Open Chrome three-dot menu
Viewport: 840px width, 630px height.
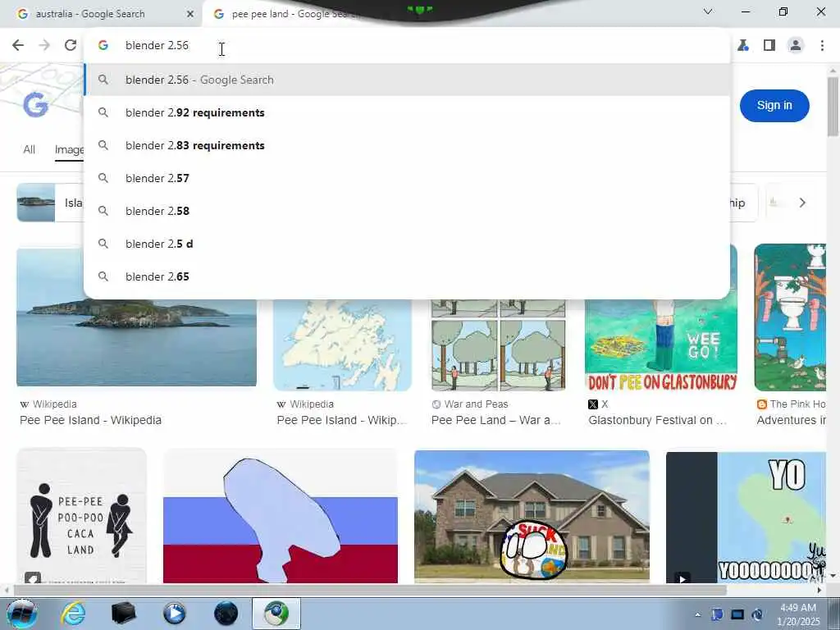point(822,46)
